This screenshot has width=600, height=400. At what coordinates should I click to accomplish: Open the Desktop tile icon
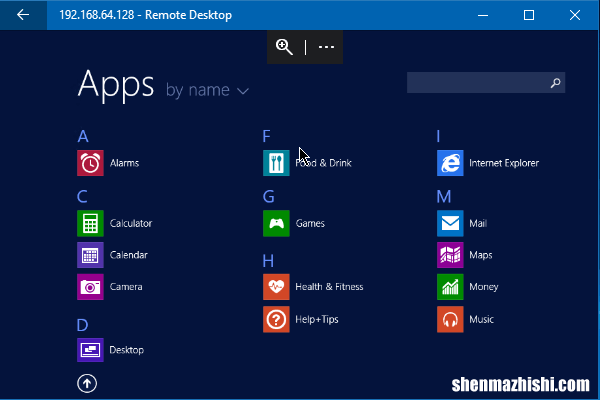[90, 350]
